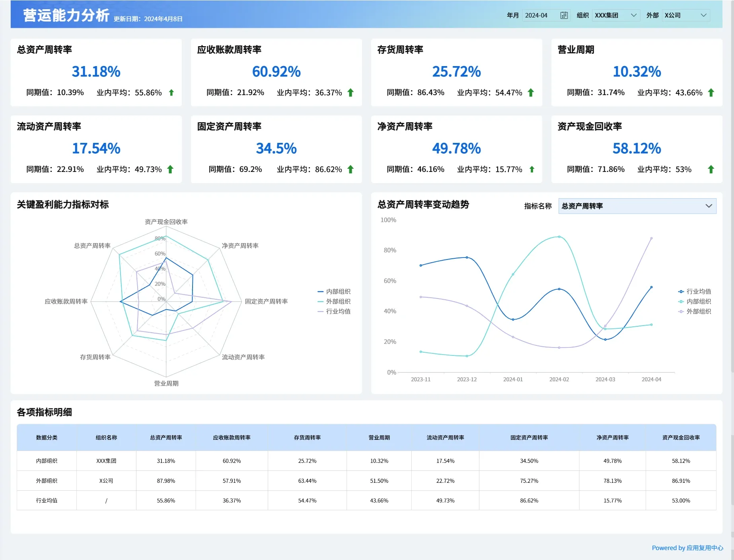This screenshot has height=560, width=734.
Task: Expand the 组织 dropdown showing XXX集团
Action: (x=616, y=16)
